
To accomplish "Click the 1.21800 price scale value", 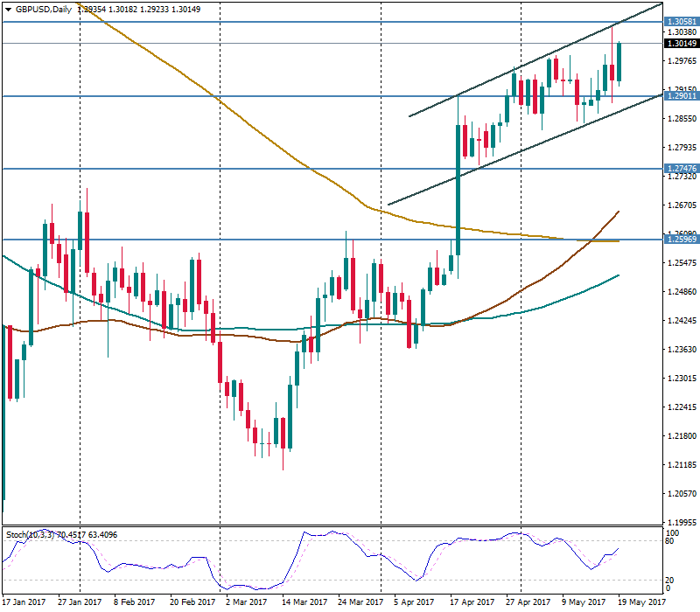I will pos(681,435).
